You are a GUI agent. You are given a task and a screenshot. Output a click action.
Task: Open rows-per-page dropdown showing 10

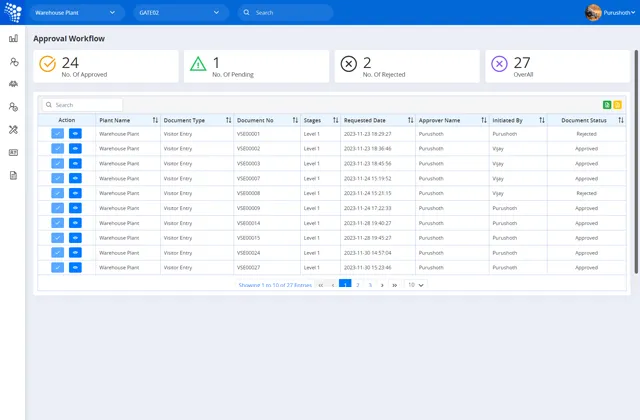[x=416, y=285]
